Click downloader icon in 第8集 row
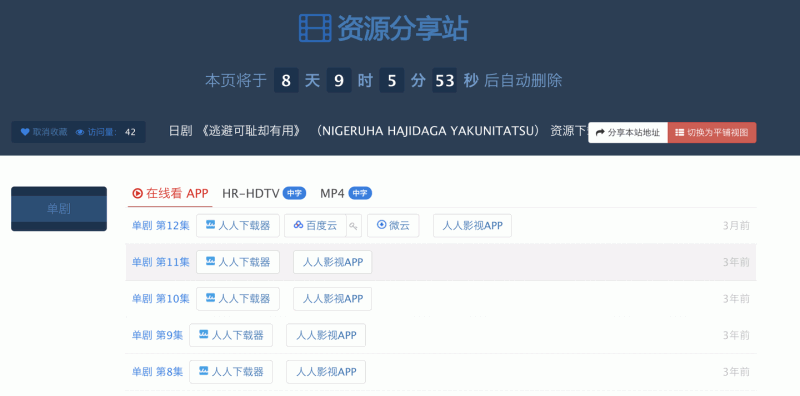 204,371
